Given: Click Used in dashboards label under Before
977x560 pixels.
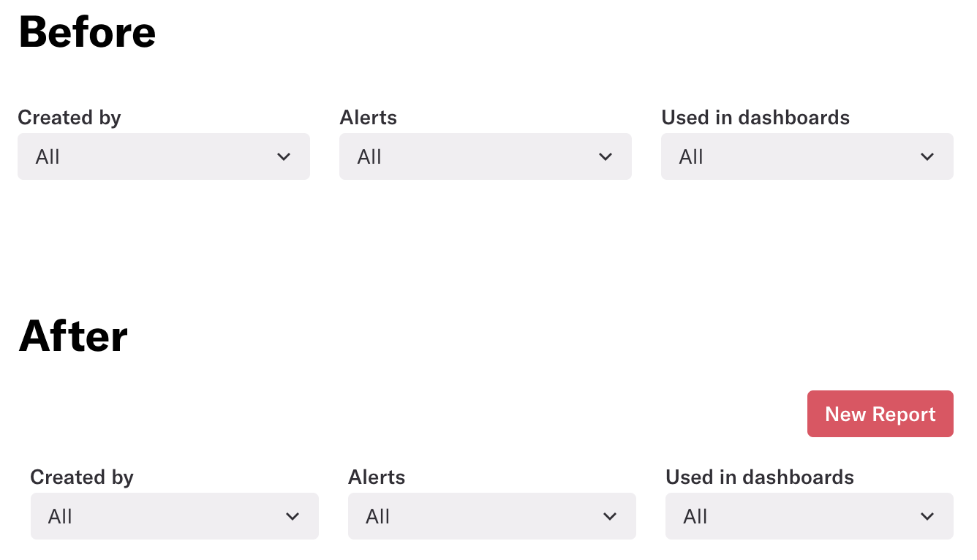Looking at the screenshot, I should [755, 118].
